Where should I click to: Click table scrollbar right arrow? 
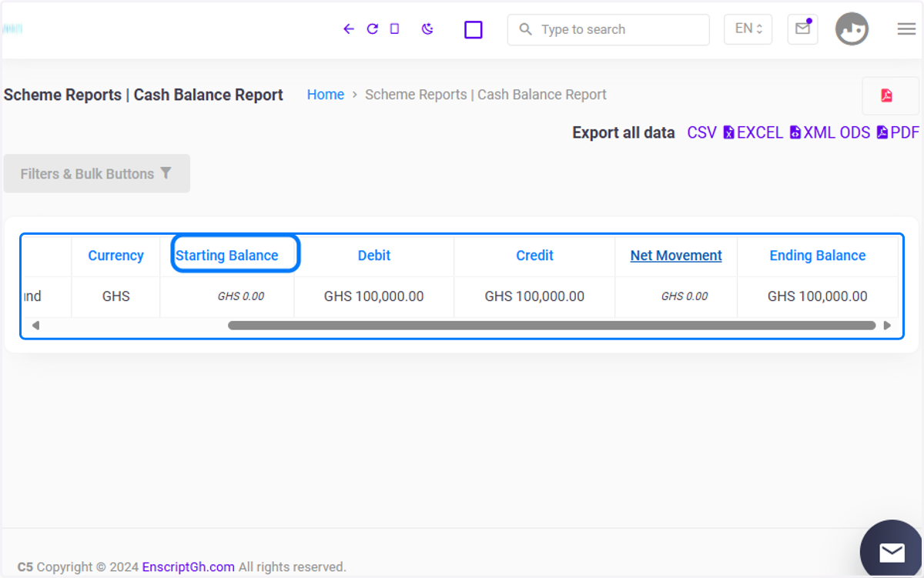[x=887, y=326]
